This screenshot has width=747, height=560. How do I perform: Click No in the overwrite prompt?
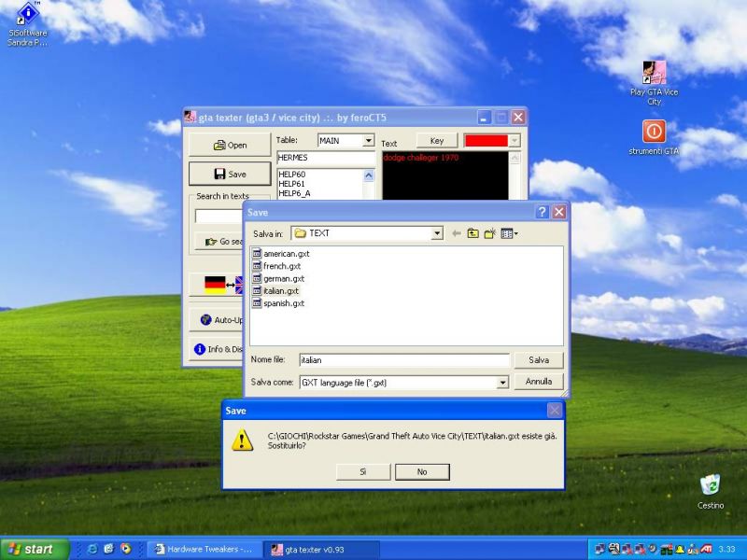pos(422,472)
